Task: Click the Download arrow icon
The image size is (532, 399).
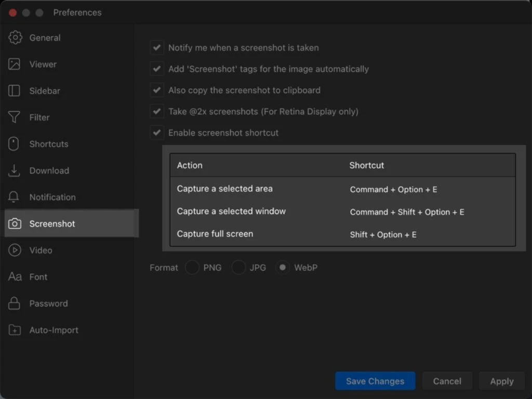Action: pos(15,170)
